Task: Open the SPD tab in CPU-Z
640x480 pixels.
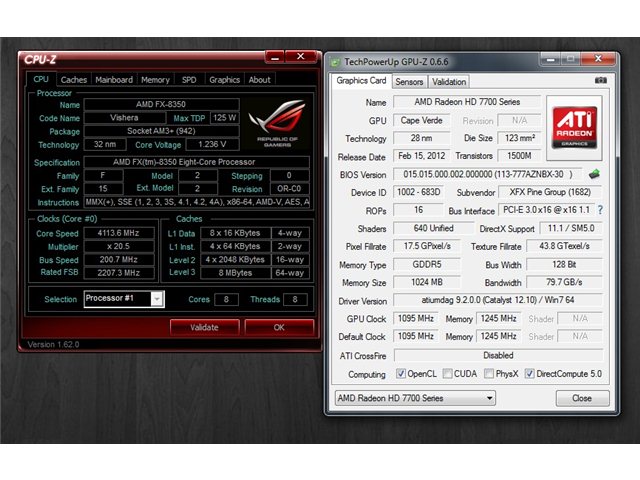Action: point(189,80)
